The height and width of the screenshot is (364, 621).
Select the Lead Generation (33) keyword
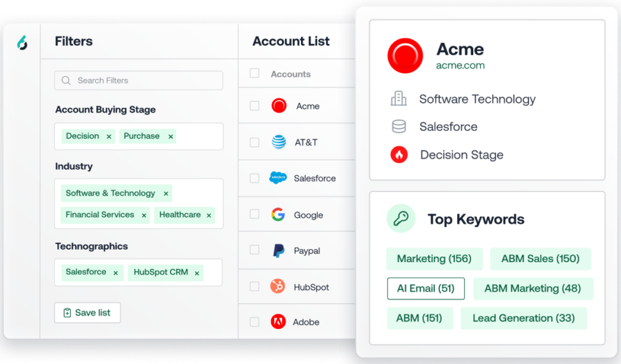click(524, 318)
